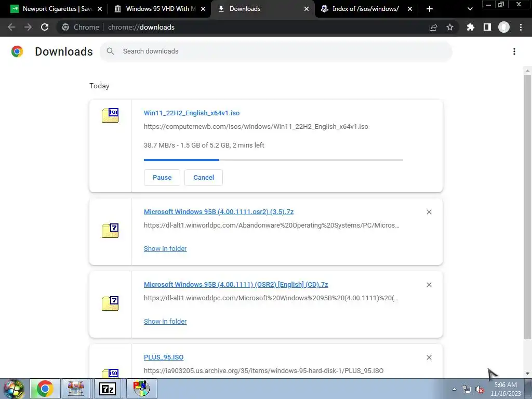The height and width of the screenshot is (399, 532).
Task: Click the scrollbar down arrow
Action: coord(527,374)
